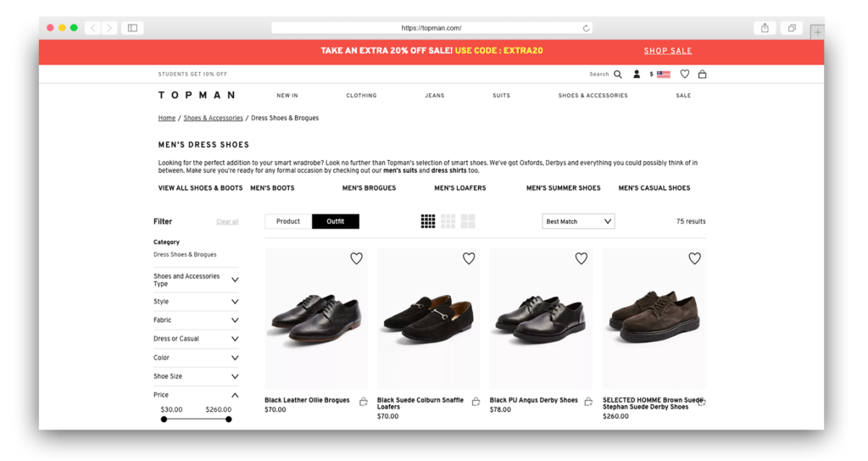
Task: Favorite the Black Suede Colburn Snaffle Loafers
Action: click(x=469, y=258)
